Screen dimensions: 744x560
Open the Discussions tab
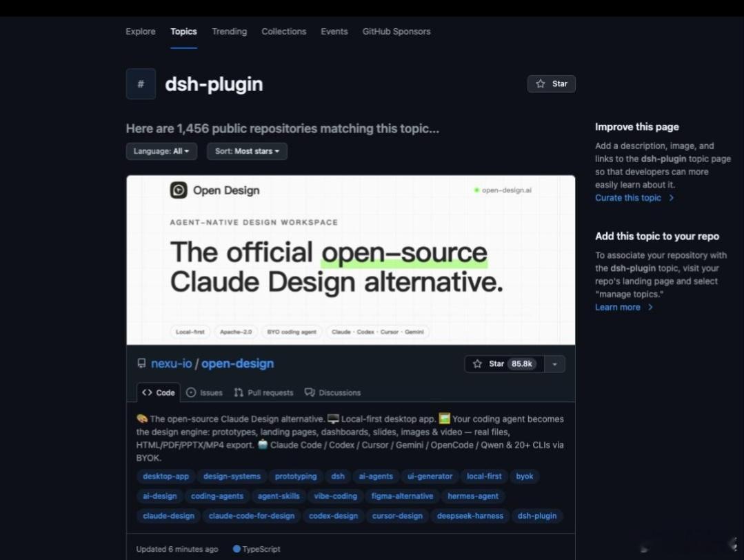pyautogui.click(x=332, y=392)
